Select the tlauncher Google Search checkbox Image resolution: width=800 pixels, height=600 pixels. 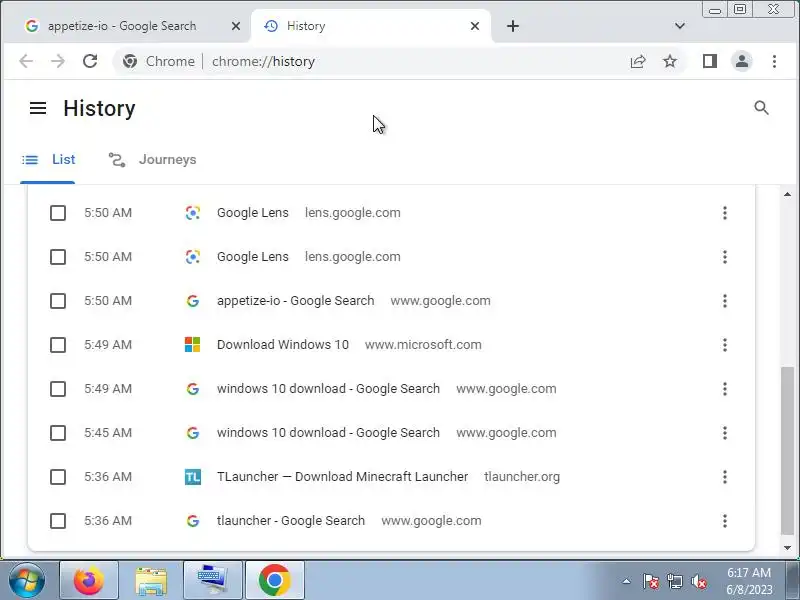[58, 521]
